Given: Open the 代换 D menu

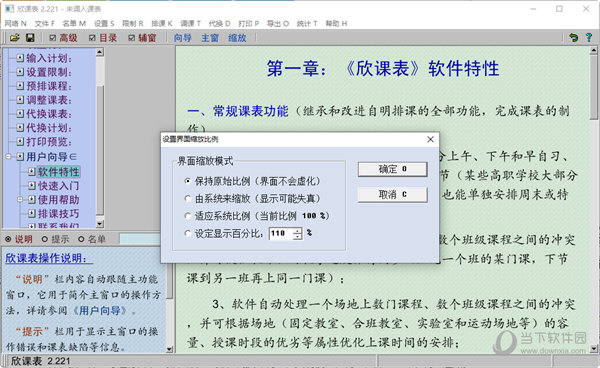Looking at the screenshot, I should (x=219, y=23).
